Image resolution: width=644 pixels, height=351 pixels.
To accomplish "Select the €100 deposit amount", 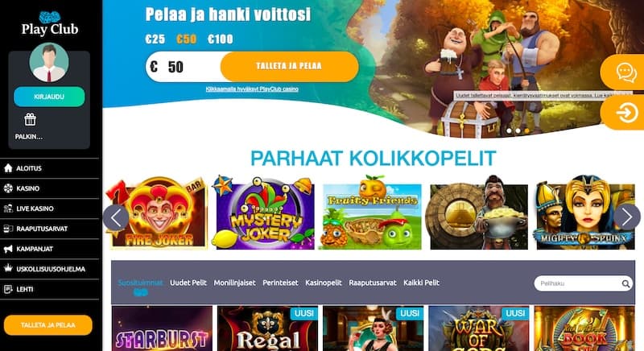I will pos(220,39).
